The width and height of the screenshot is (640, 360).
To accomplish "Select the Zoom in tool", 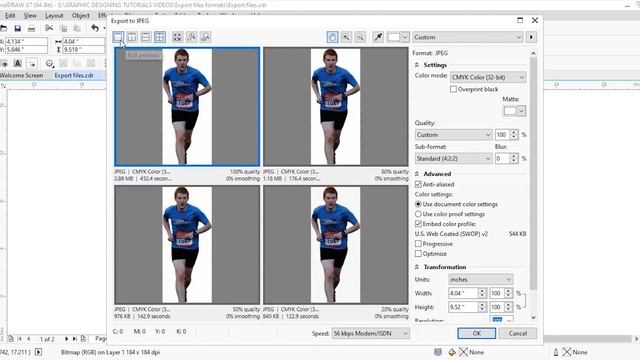I will coord(346,37).
